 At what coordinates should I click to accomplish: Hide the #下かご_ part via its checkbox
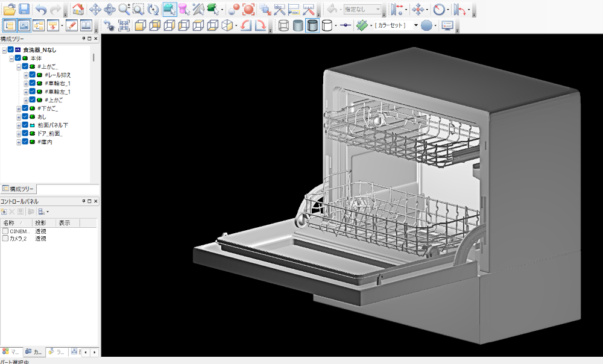25,108
